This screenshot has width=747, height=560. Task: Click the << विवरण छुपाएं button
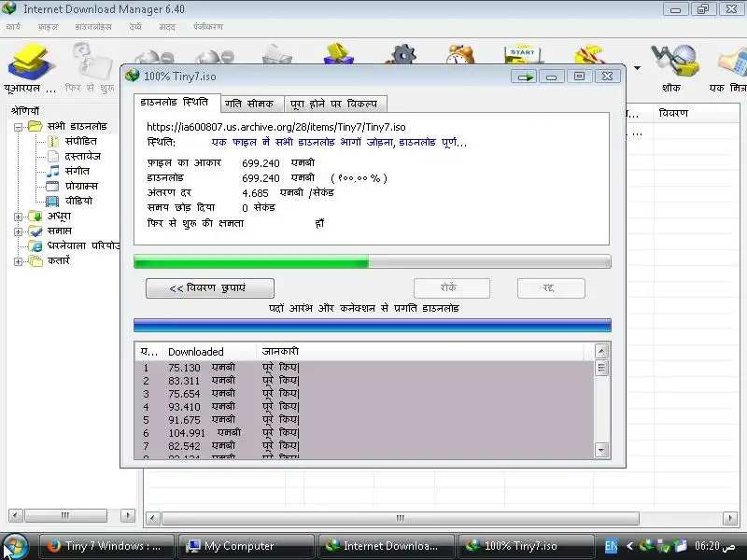point(209,288)
